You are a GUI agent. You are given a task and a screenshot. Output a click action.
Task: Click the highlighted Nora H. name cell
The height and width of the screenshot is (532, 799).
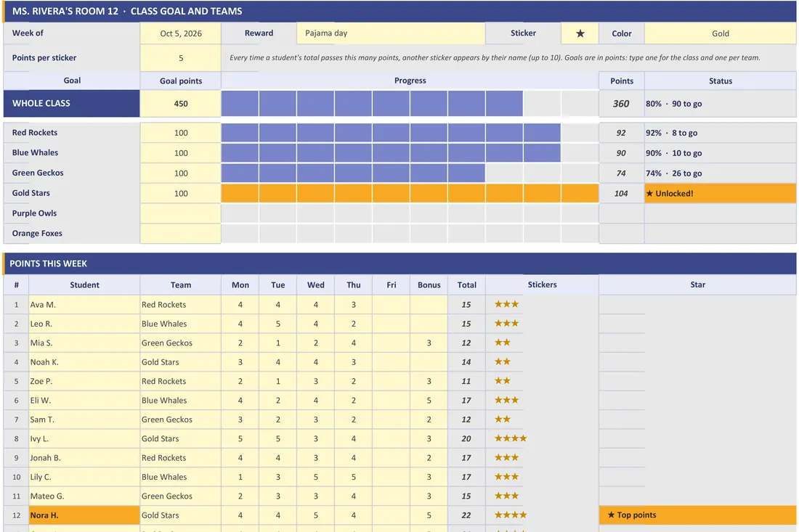pyautogui.click(x=84, y=515)
